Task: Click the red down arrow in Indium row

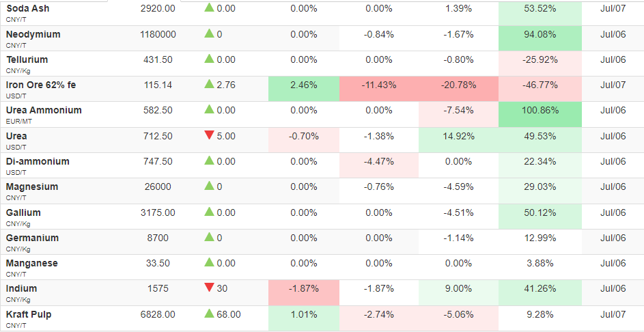Action: (210, 288)
